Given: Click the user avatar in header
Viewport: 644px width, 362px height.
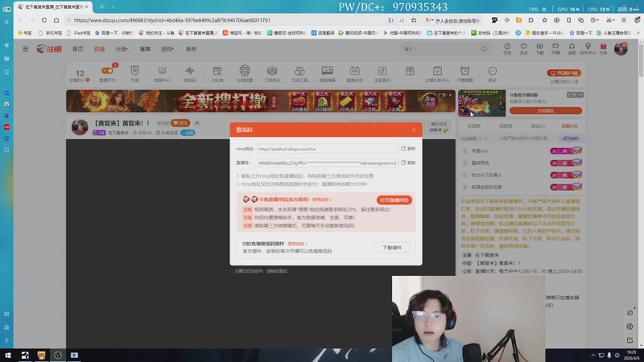Looking at the screenshot, I should point(621,48).
